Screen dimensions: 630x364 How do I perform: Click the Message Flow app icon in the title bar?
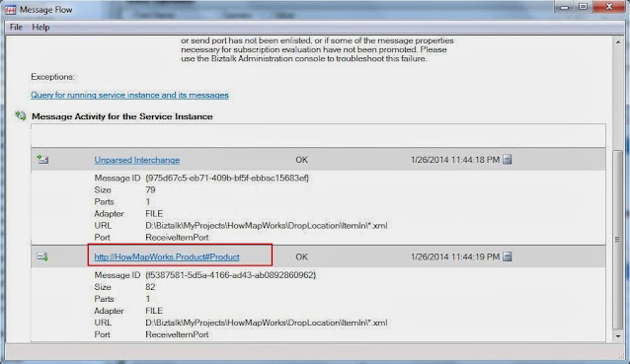[11, 10]
